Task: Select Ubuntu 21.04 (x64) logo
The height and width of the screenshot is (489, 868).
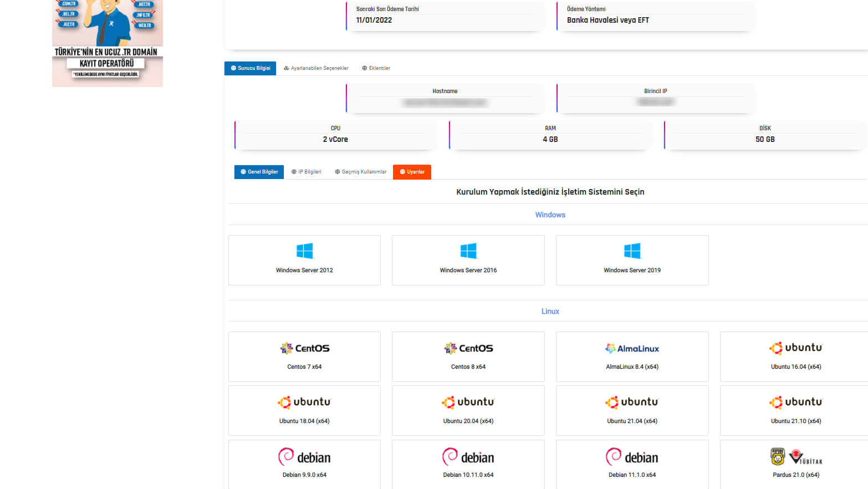Action: point(632,402)
